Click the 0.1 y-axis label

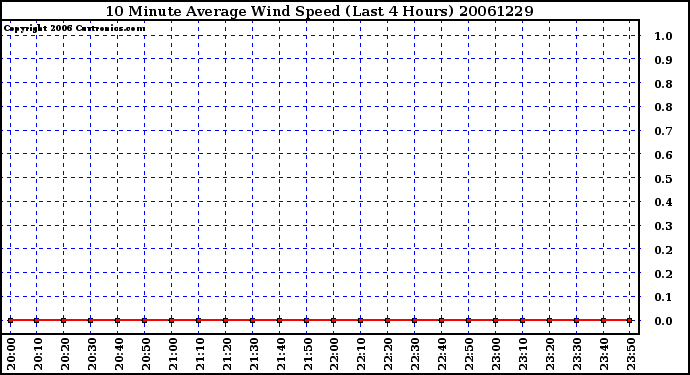tap(663, 298)
